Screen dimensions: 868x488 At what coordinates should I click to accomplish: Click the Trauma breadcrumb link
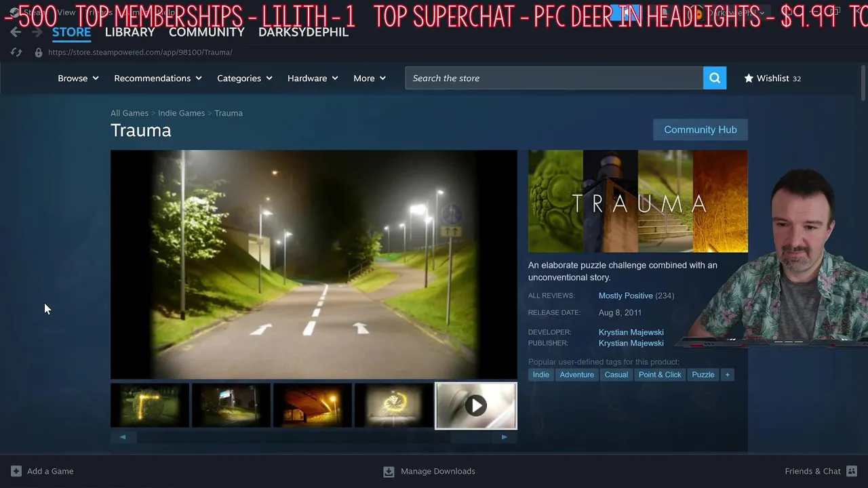tap(229, 113)
